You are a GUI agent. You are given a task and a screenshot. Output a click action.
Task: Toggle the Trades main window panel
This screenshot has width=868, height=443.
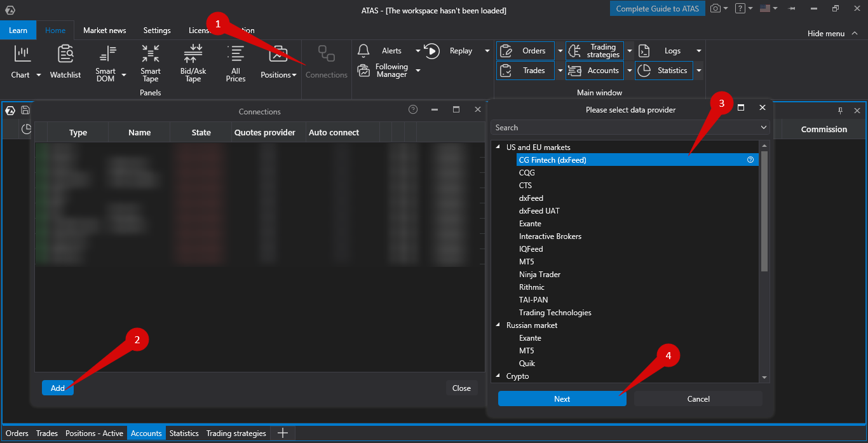tap(526, 71)
